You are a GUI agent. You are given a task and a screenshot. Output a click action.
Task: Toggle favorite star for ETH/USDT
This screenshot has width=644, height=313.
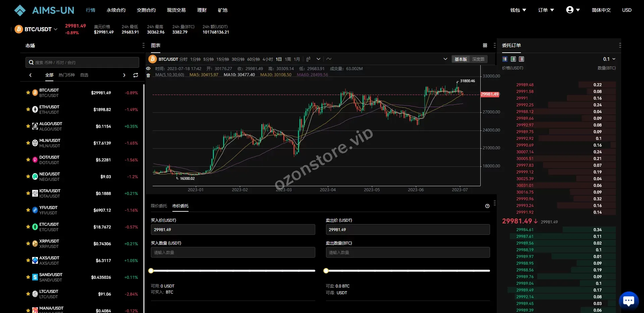coord(28,109)
